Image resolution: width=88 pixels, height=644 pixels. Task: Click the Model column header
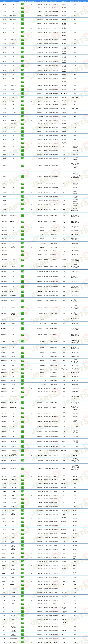coord(13,1)
